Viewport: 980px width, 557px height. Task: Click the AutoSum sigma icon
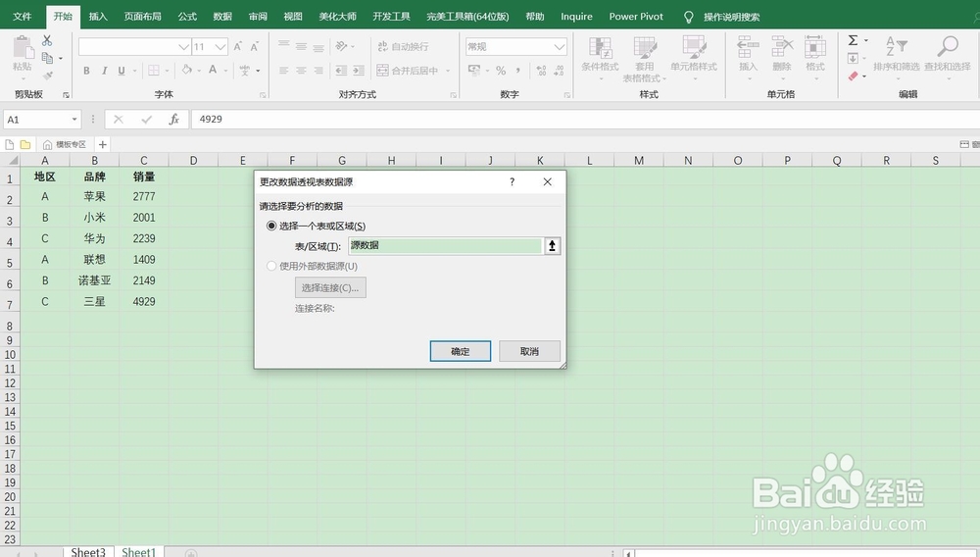click(x=853, y=40)
